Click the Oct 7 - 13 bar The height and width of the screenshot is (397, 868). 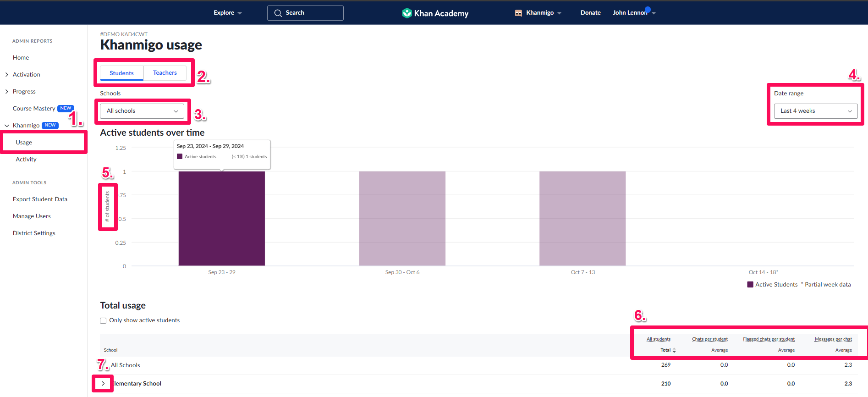(582, 219)
